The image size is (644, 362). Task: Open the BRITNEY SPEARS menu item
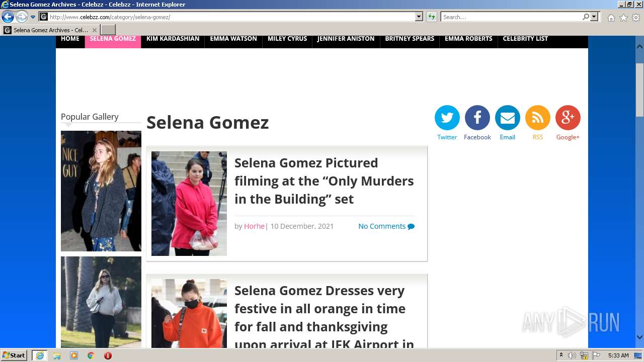(x=410, y=39)
